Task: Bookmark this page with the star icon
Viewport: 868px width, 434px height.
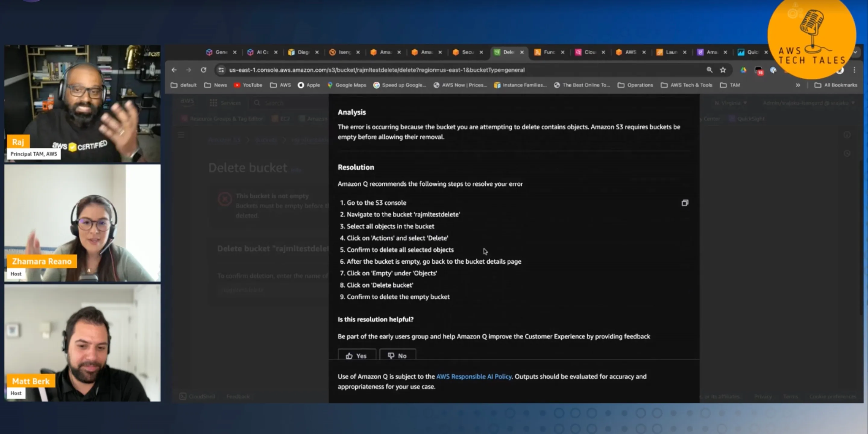Action: [723, 70]
